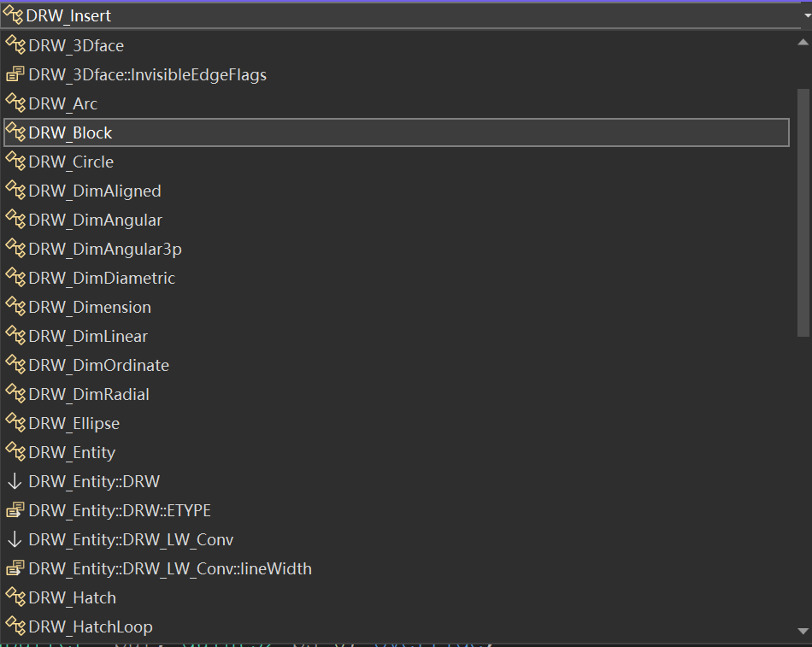Click the enum icon beside DRW_Entity::DRW::ETYPE

[x=15, y=510]
